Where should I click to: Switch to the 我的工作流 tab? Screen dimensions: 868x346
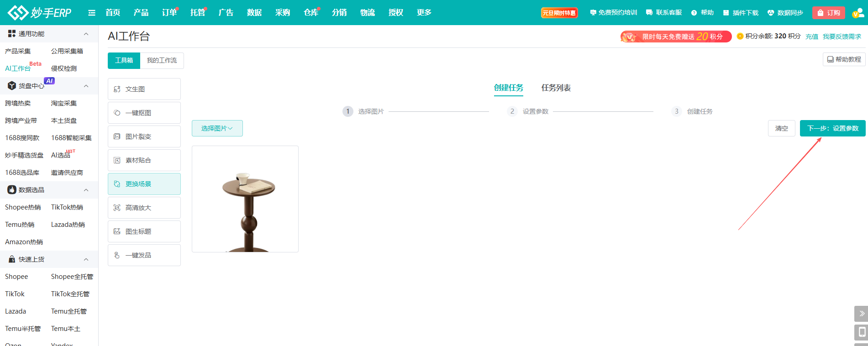point(162,61)
